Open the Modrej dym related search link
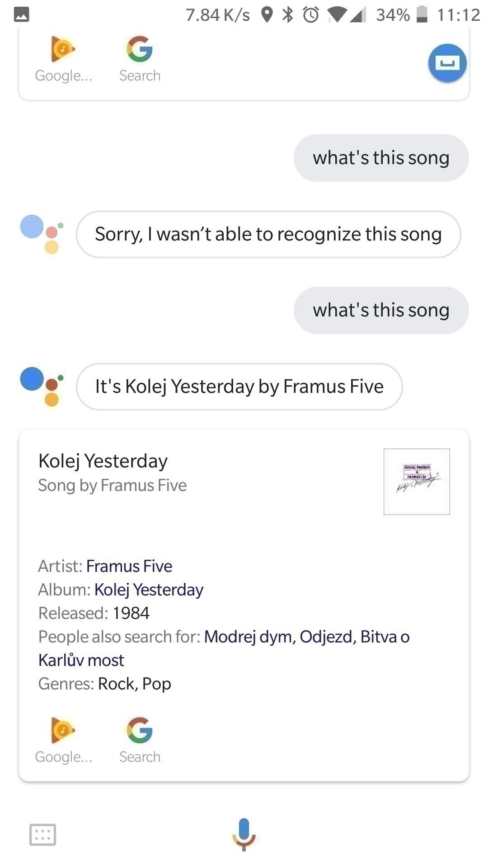Viewport: 488px width, 868px height. pyautogui.click(x=248, y=637)
